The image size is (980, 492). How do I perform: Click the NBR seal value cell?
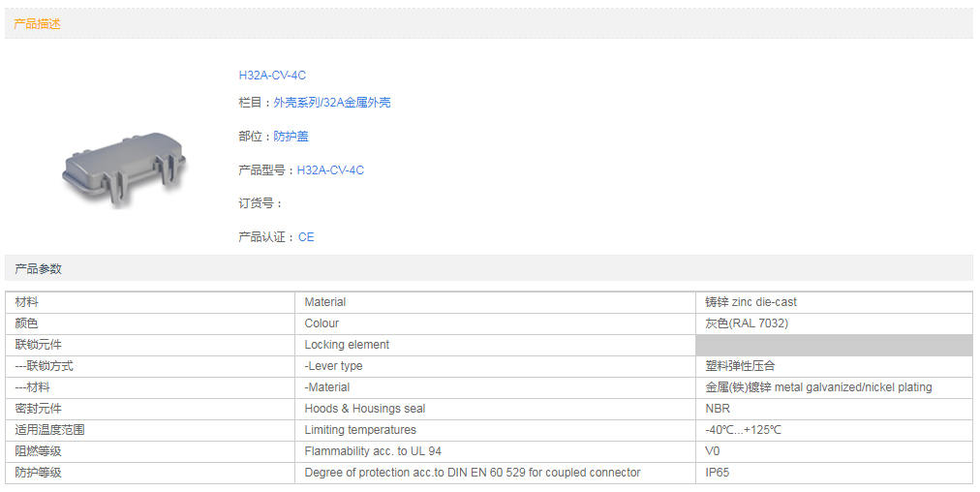pos(718,409)
